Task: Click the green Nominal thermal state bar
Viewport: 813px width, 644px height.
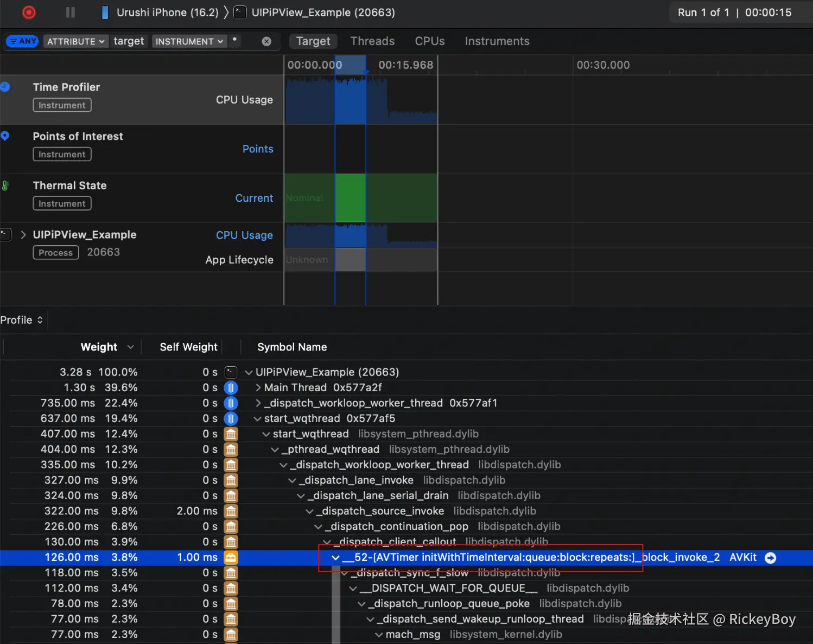Action: [360, 198]
